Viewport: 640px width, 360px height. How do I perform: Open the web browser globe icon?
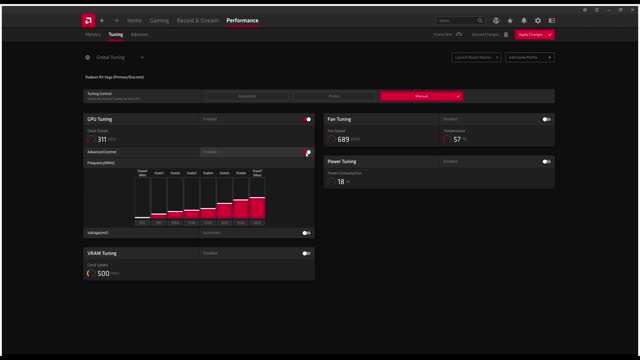(x=496, y=20)
